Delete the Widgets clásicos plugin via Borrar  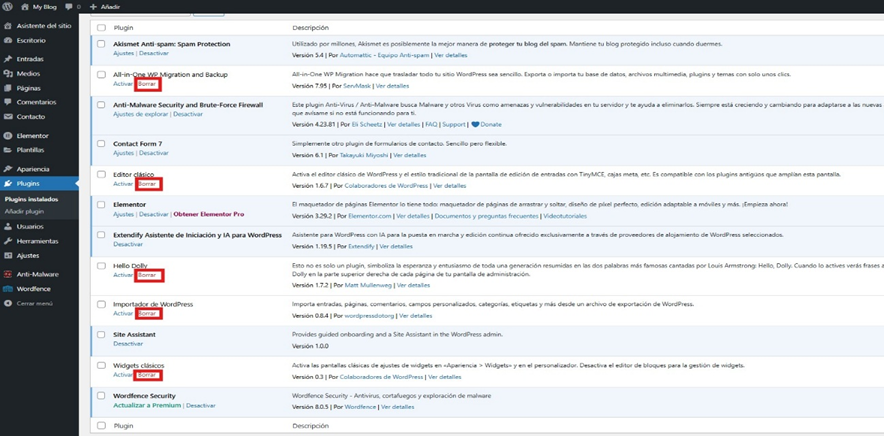point(148,375)
